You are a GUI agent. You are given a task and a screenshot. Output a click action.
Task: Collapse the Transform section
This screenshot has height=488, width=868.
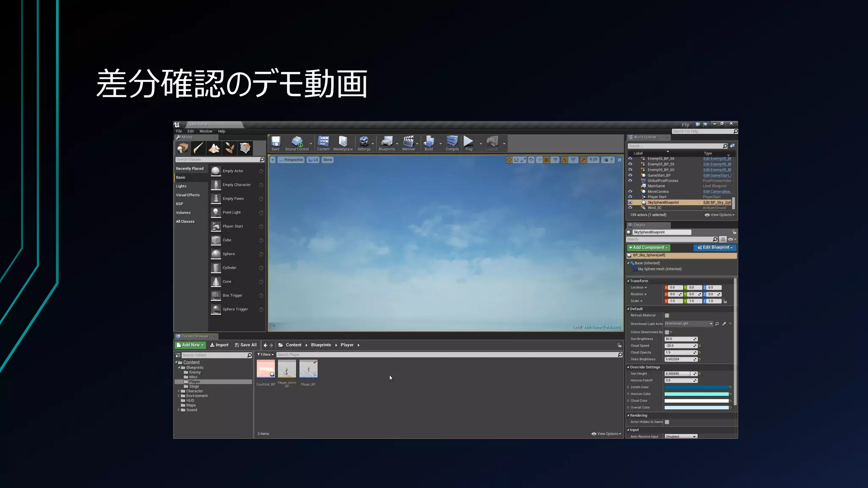point(628,281)
